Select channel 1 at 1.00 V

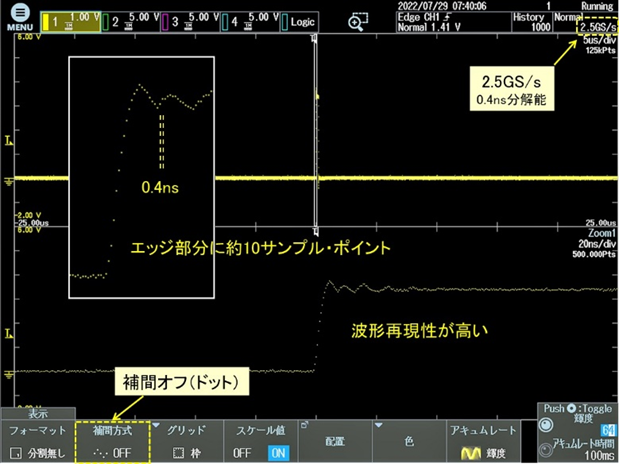pos(71,22)
